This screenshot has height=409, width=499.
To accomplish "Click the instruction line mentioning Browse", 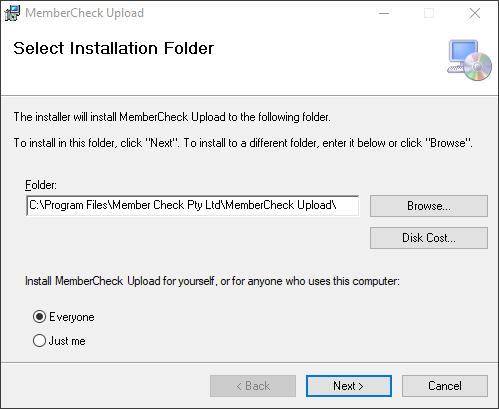I will (243, 143).
